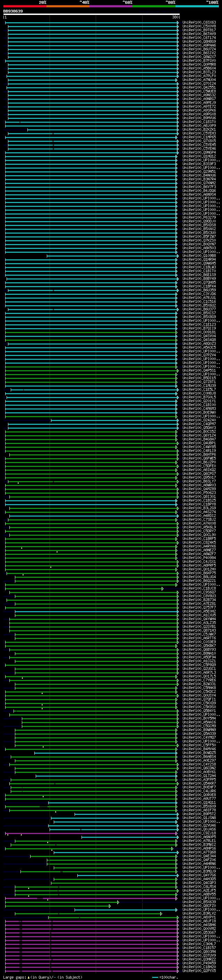Open UniRef100_B0CS52 hit

199,432
